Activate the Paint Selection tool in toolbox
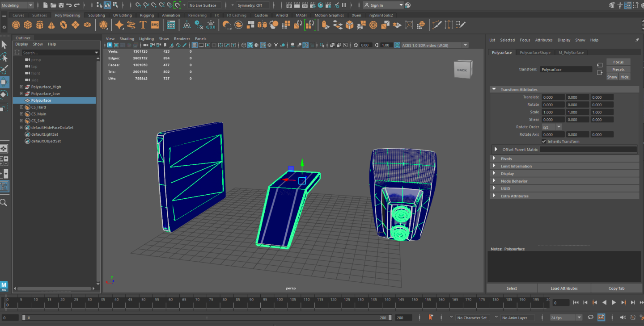This screenshot has height=326, width=644. click(x=4, y=69)
